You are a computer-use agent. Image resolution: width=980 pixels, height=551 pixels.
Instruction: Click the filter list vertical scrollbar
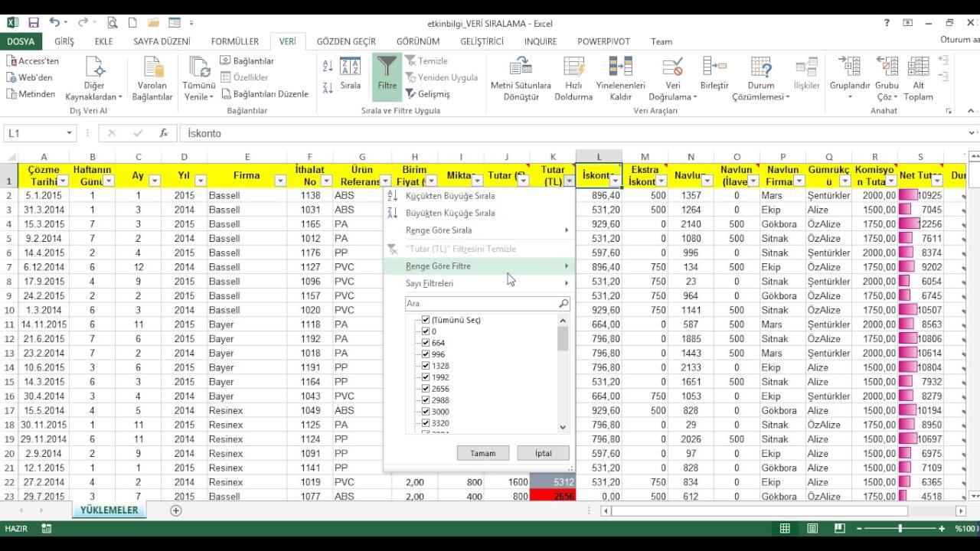tap(563, 373)
